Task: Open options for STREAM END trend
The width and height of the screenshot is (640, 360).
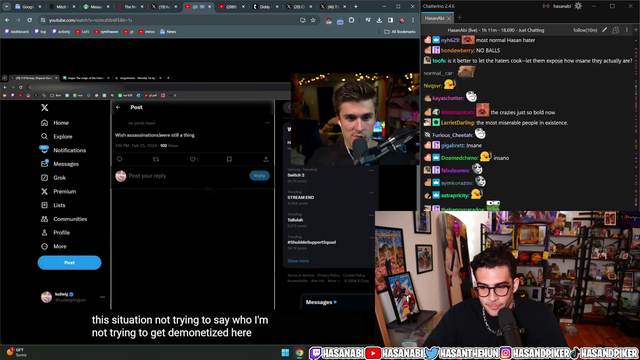Action: (371, 193)
